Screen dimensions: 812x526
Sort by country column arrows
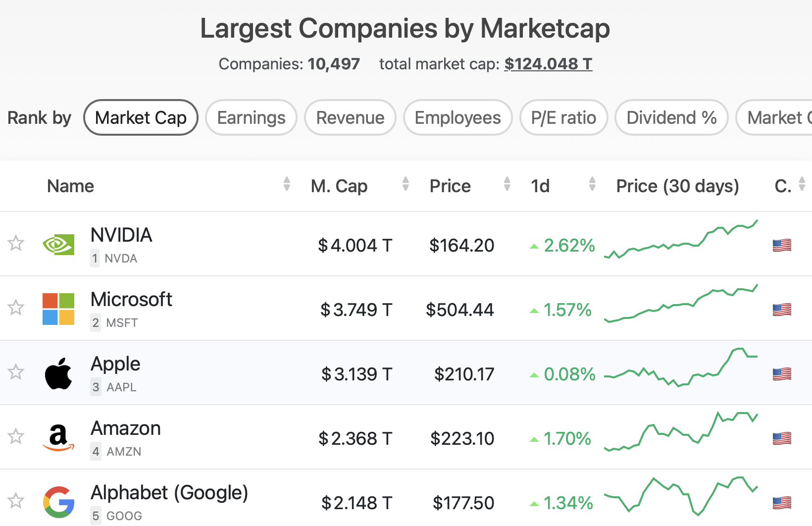tap(802, 184)
